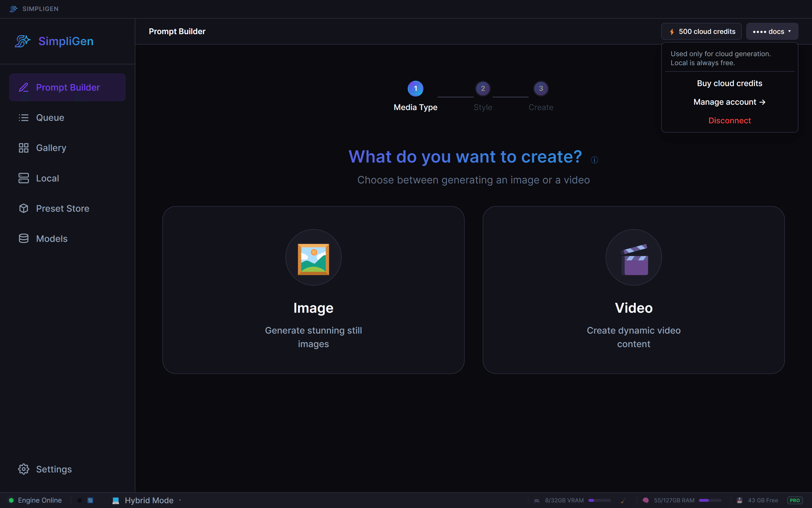This screenshot has height=508, width=812.
Task: Click step 1 Media Type circle
Action: click(415, 88)
